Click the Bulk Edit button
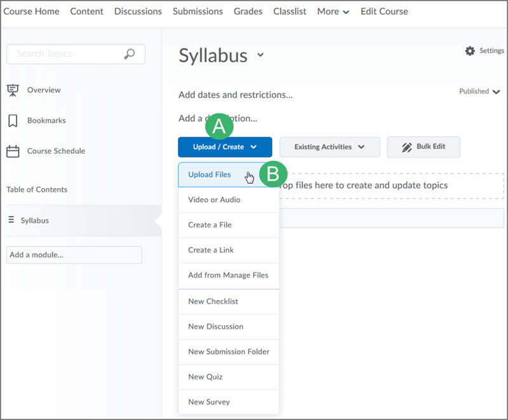The image size is (508, 420). tap(424, 147)
